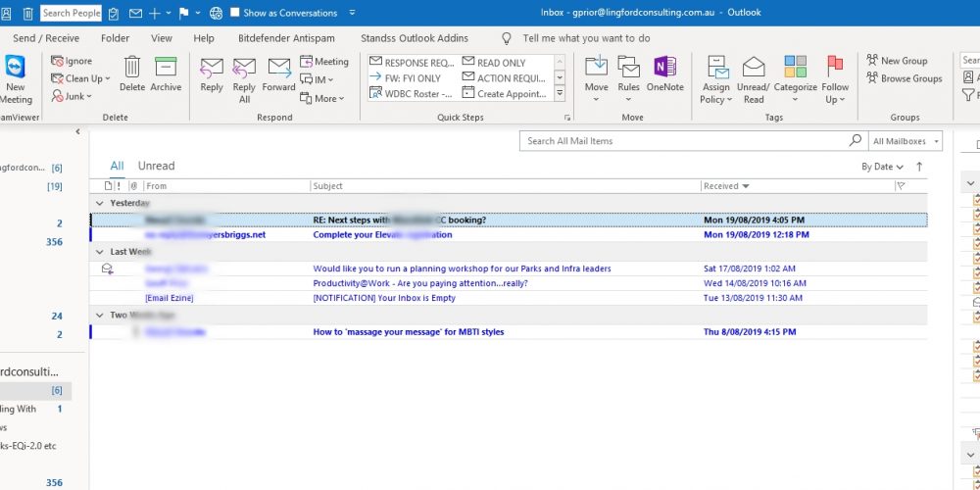The height and width of the screenshot is (490, 980).
Task: Expand the Quick Steps gallery
Action: click(x=560, y=94)
